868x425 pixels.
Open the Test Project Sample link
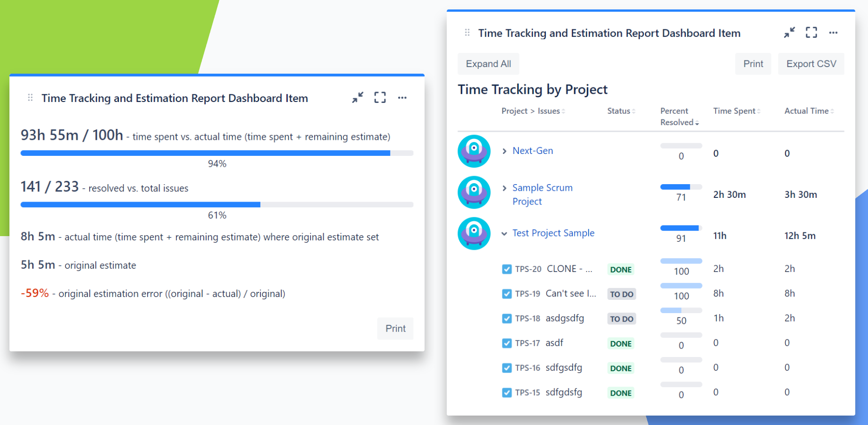click(553, 232)
